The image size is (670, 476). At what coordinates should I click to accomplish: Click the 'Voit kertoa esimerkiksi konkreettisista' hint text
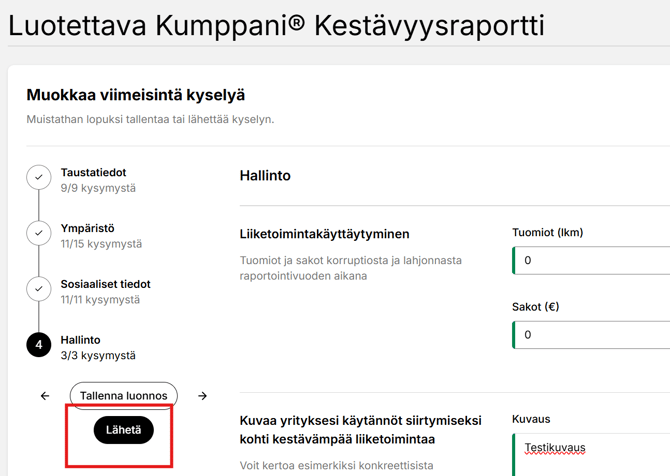pyautogui.click(x=337, y=465)
